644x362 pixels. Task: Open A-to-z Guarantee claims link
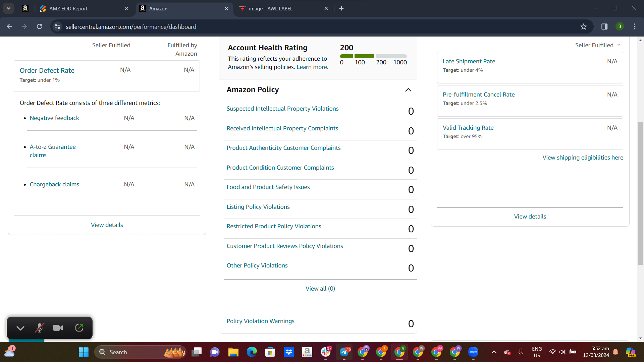pos(53,151)
